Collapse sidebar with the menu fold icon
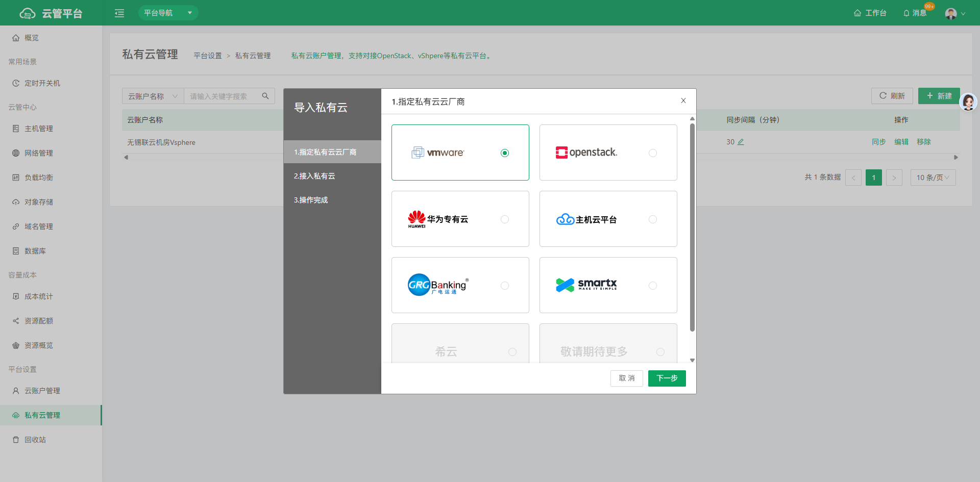 (119, 13)
